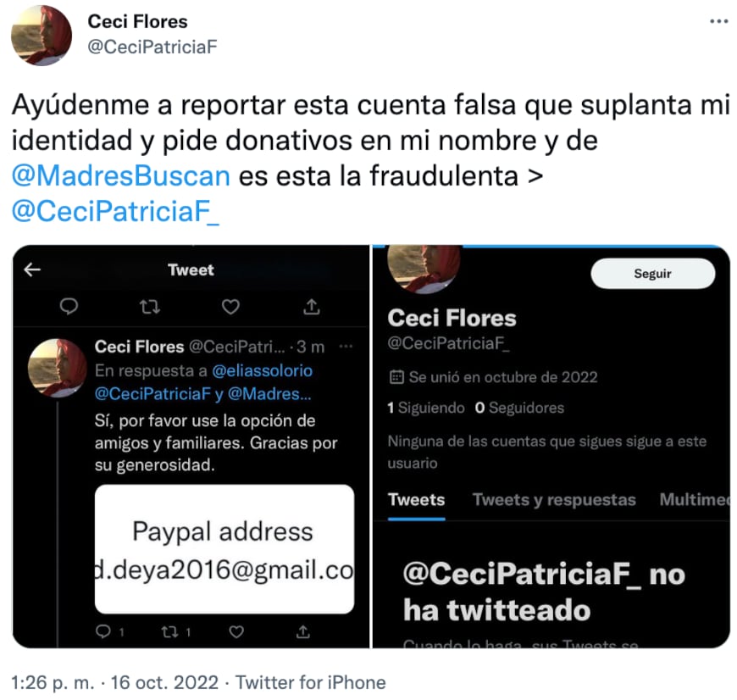
Task: Select the Tweets tab on the profile
Action: click(x=416, y=499)
